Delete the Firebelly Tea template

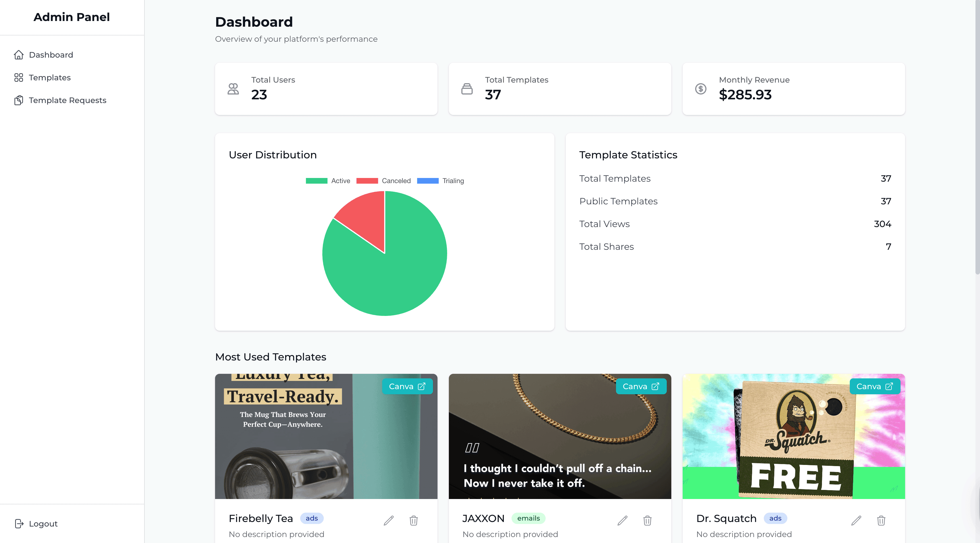point(413,520)
